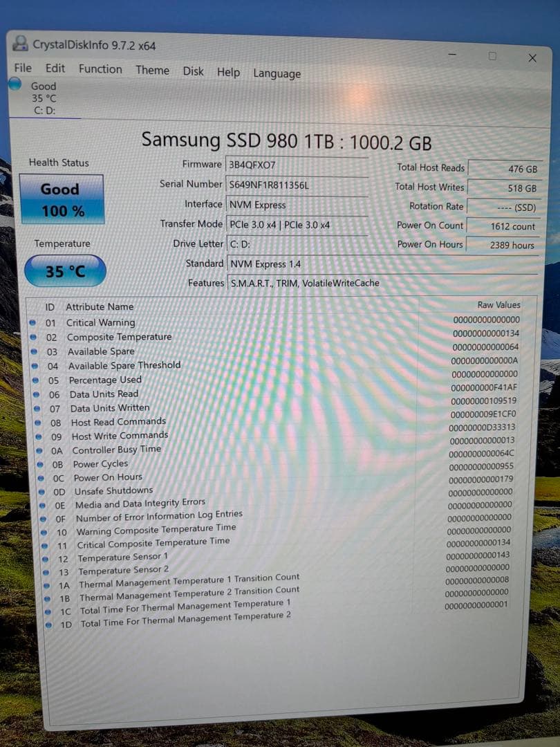Click the Good 100 % health status button
This screenshot has height=747, width=560.
point(62,200)
